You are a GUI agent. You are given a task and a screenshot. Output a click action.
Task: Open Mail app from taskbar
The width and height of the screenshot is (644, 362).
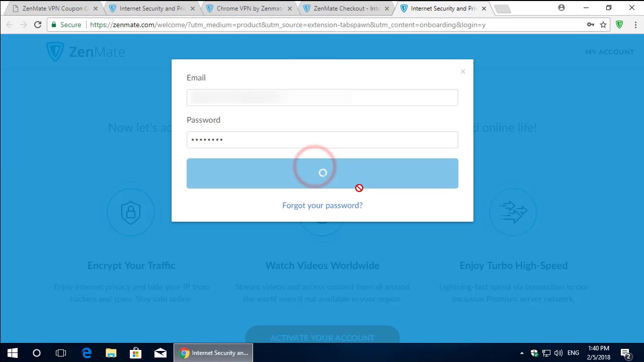click(x=160, y=353)
